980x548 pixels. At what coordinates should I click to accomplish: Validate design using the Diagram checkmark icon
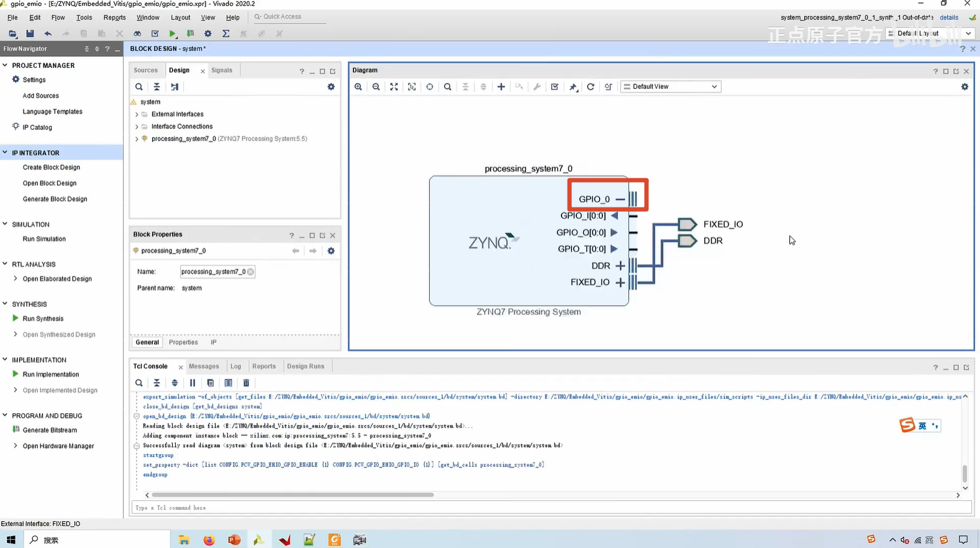[555, 87]
